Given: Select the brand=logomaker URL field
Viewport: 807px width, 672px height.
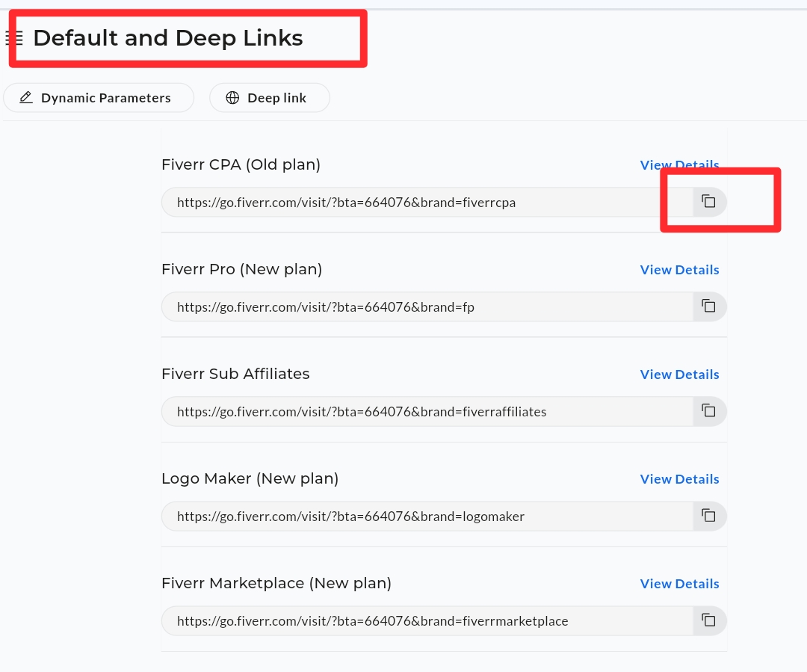Looking at the screenshot, I should [x=427, y=516].
